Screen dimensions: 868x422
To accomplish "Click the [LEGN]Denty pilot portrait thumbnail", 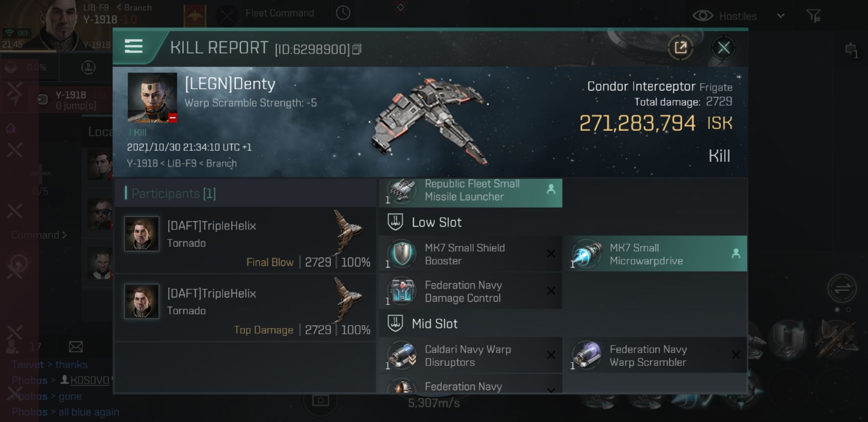I will click(151, 98).
